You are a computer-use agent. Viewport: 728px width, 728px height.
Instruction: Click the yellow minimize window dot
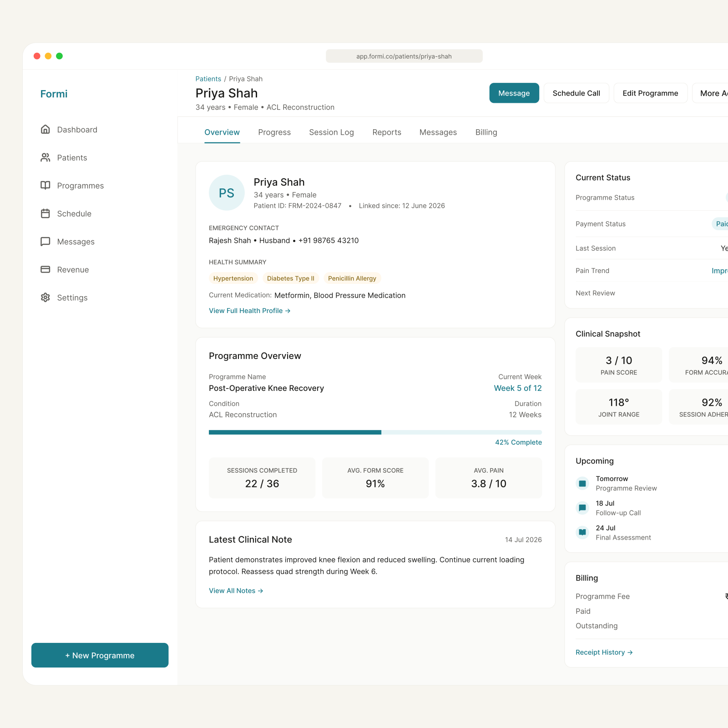click(48, 56)
